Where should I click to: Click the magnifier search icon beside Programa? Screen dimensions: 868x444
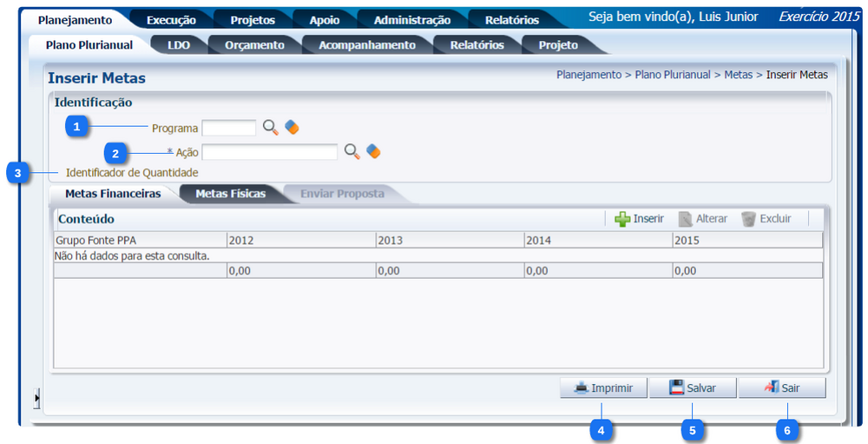pyautogui.click(x=271, y=128)
